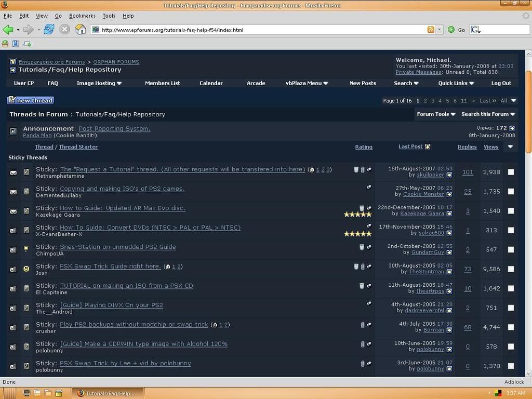This screenshot has width=532, height=399.
Task: Click the paperclip attachment icon on Play PS2 backups thread
Action: (362, 325)
